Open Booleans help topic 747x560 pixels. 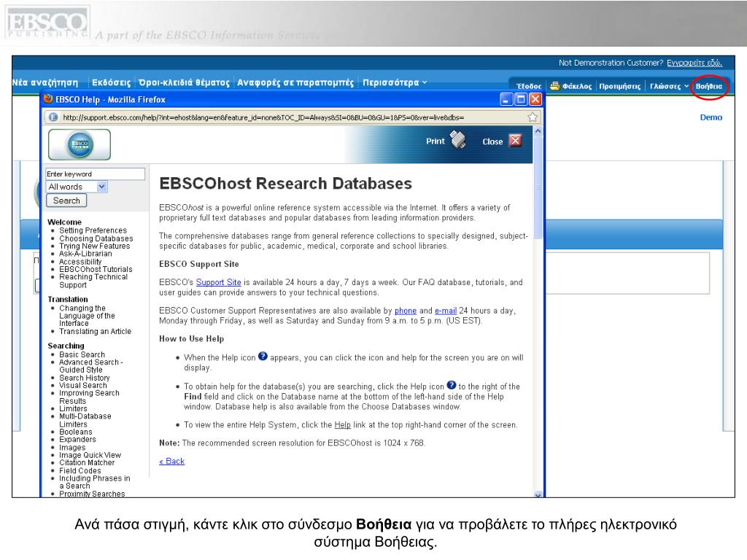[x=75, y=432]
